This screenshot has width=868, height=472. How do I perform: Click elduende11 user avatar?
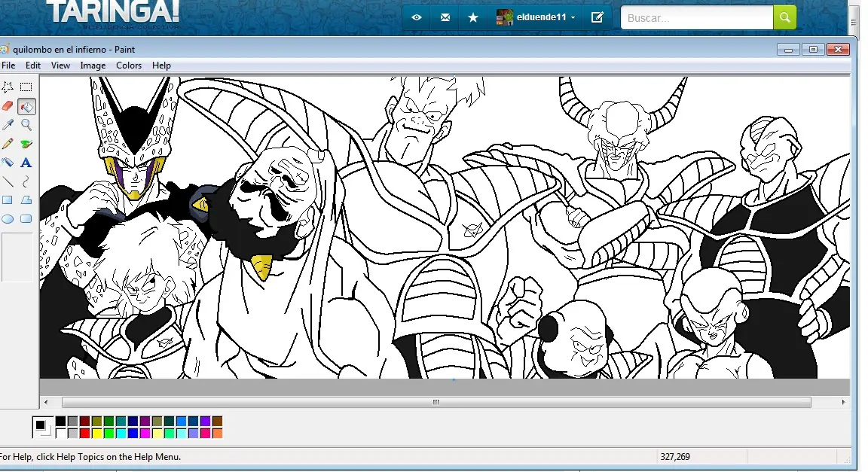coord(504,18)
